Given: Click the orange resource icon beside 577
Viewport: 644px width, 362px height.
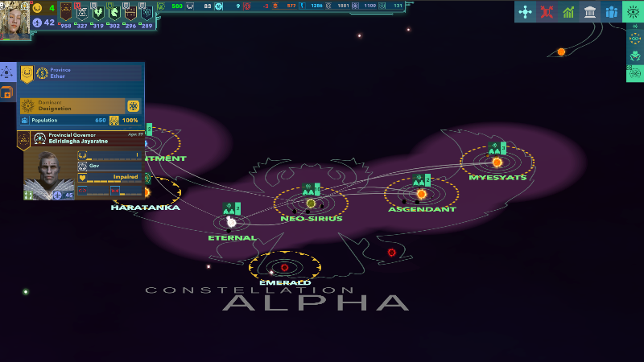Looking at the screenshot, I should tap(275, 6).
